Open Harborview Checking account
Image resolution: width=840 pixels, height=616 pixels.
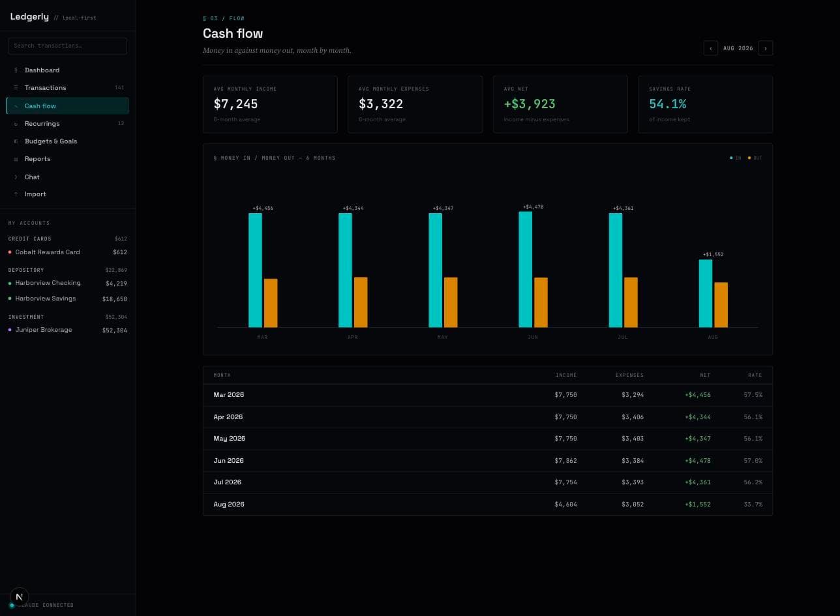(x=68, y=283)
